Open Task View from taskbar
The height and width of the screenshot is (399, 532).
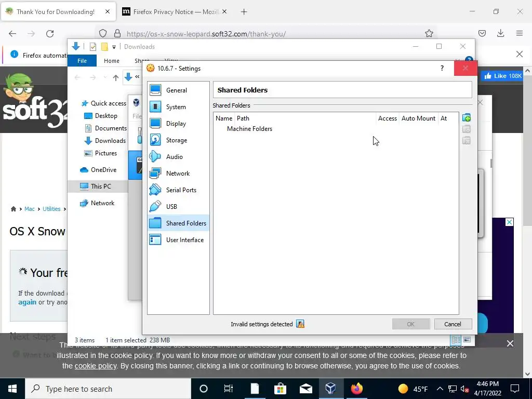[229, 389]
